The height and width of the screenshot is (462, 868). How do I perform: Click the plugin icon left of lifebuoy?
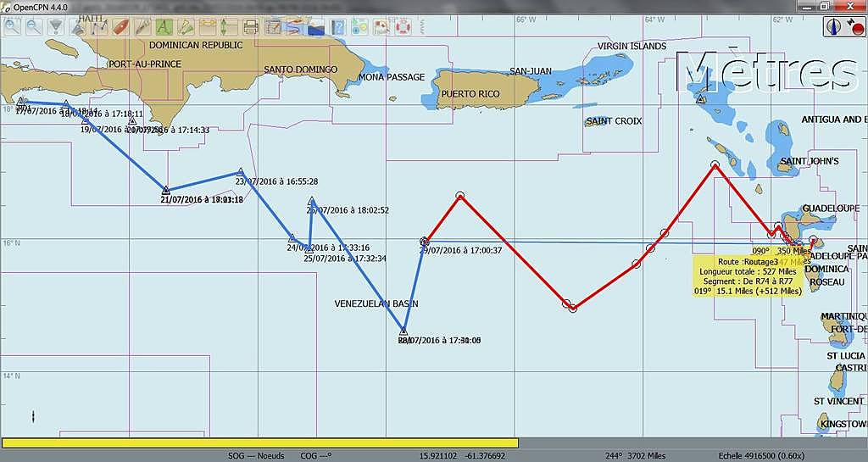[381, 26]
